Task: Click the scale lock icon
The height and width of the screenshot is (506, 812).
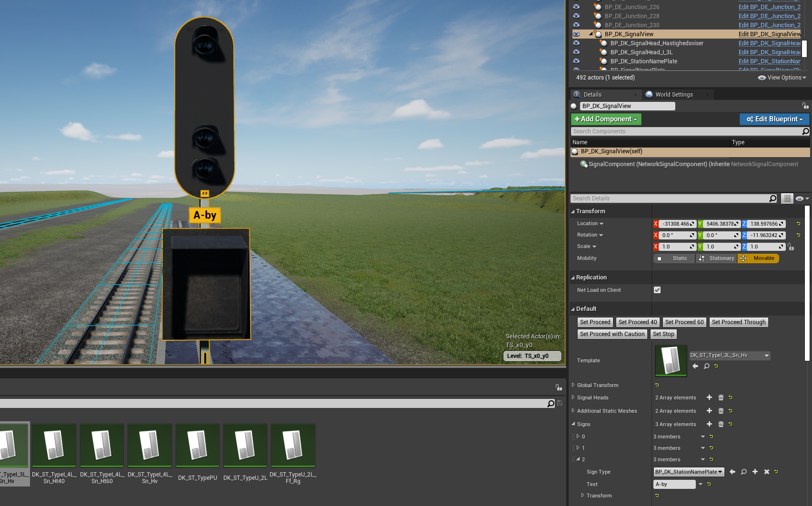Action: point(791,247)
